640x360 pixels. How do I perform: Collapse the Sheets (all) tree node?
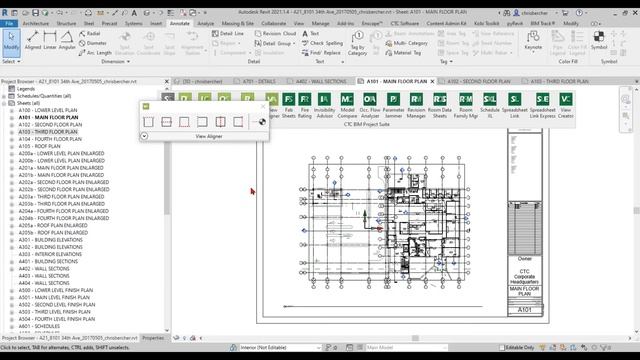click(x=4, y=103)
